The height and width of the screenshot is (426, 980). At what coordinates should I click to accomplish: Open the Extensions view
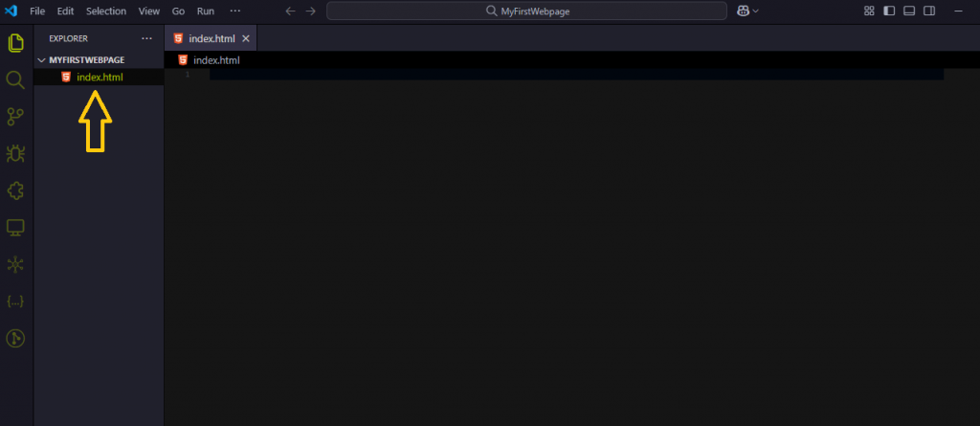[x=15, y=191]
